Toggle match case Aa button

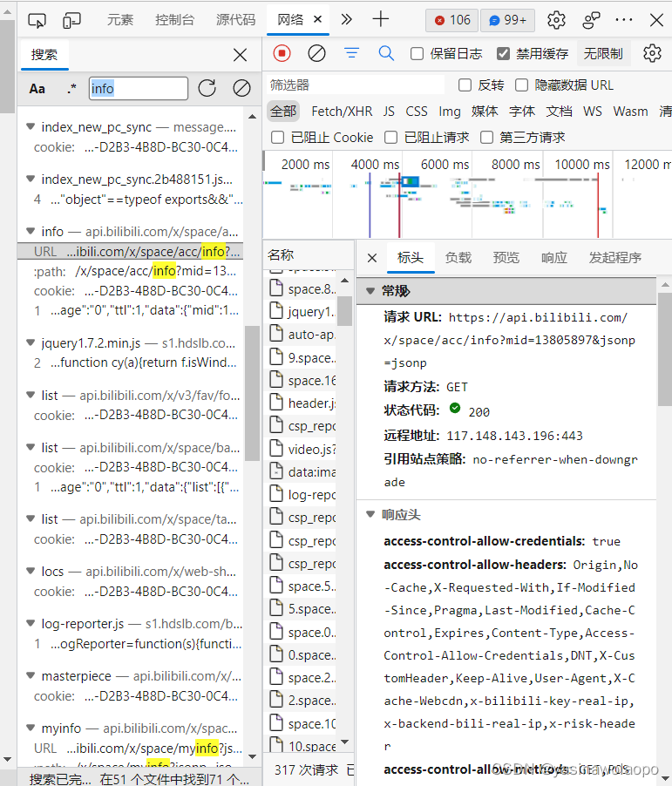37,89
